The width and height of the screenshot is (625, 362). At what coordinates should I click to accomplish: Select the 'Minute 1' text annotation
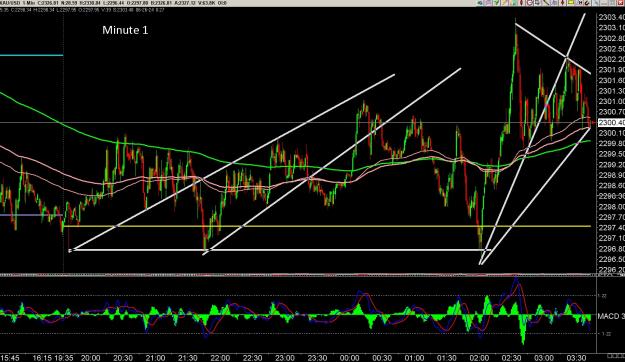125,30
